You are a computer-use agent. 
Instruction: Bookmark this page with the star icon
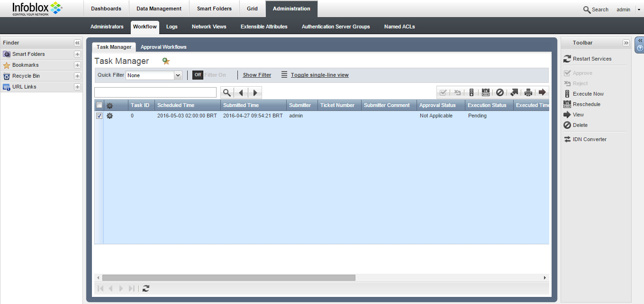[166, 61]
